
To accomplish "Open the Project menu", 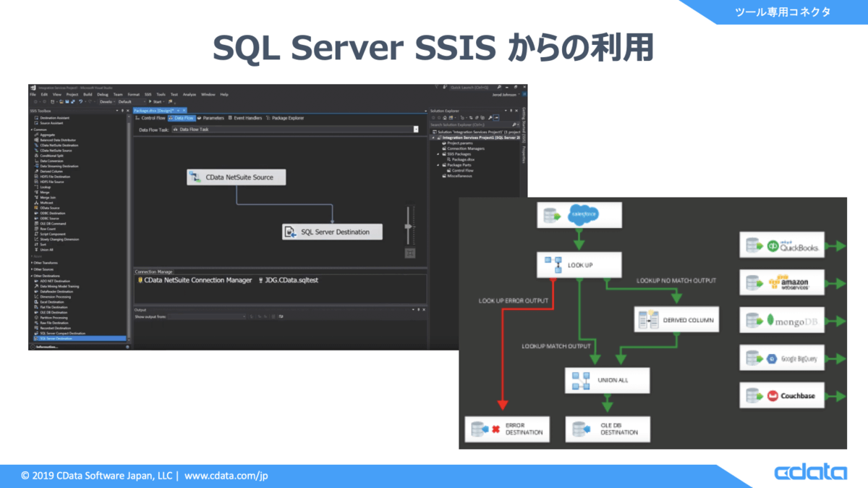I will pos(72,94).
